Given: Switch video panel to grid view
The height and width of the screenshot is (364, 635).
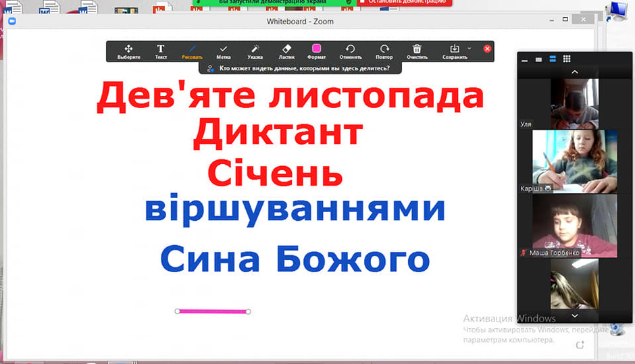Looking at the screenshot, I should tap(567, 59).
